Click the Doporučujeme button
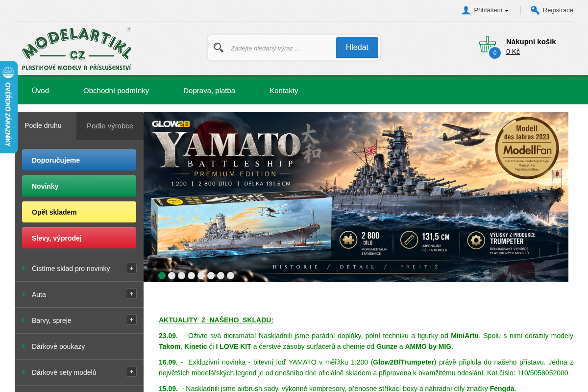 pos(79,160)
